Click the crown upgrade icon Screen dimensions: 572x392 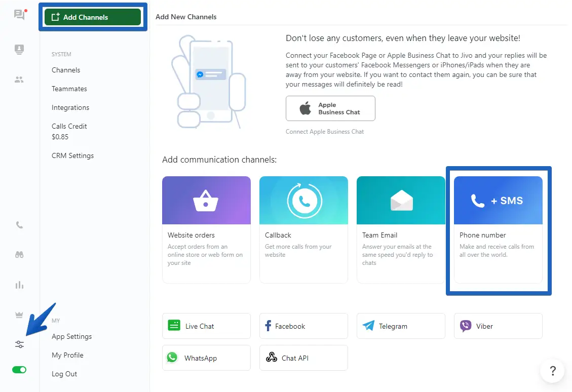coord(19,314)
